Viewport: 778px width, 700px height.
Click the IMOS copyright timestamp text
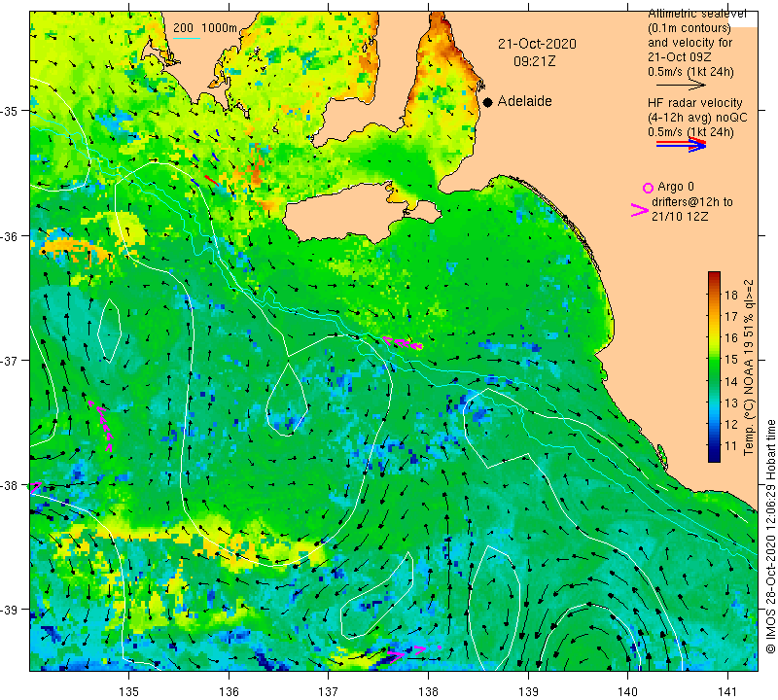click(770, 536)
